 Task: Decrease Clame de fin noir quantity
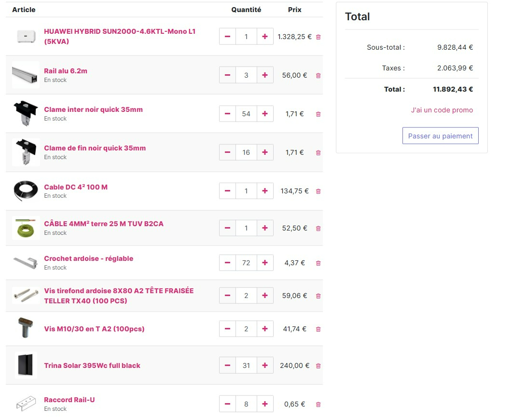pyautogui.click(x=228, y=152)
